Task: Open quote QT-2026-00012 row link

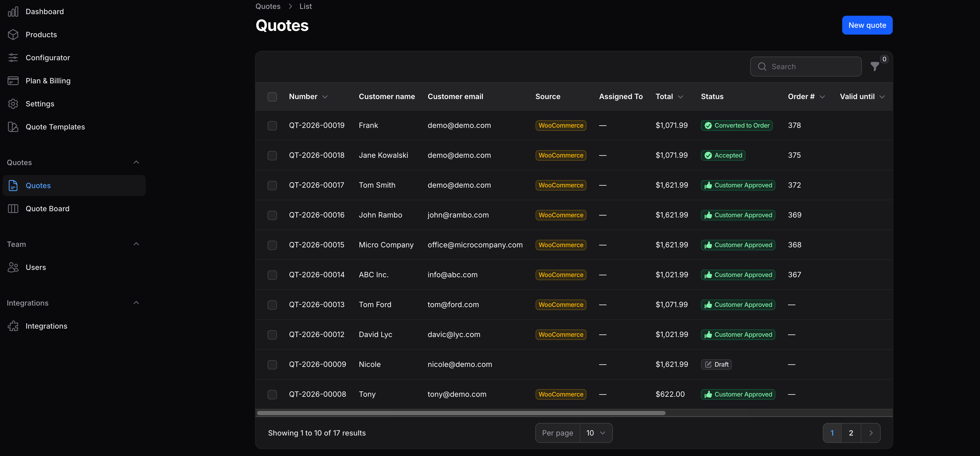Action: click(x=317, y=335)
